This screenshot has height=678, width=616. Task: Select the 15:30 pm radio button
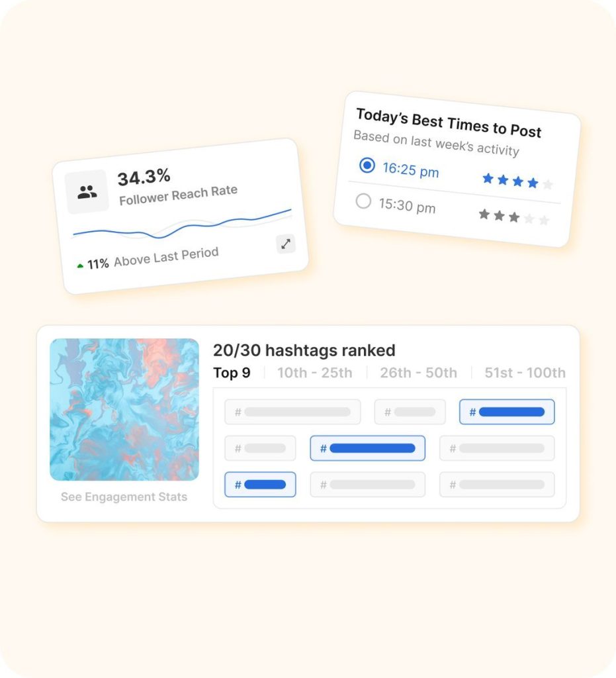(363, 201)
